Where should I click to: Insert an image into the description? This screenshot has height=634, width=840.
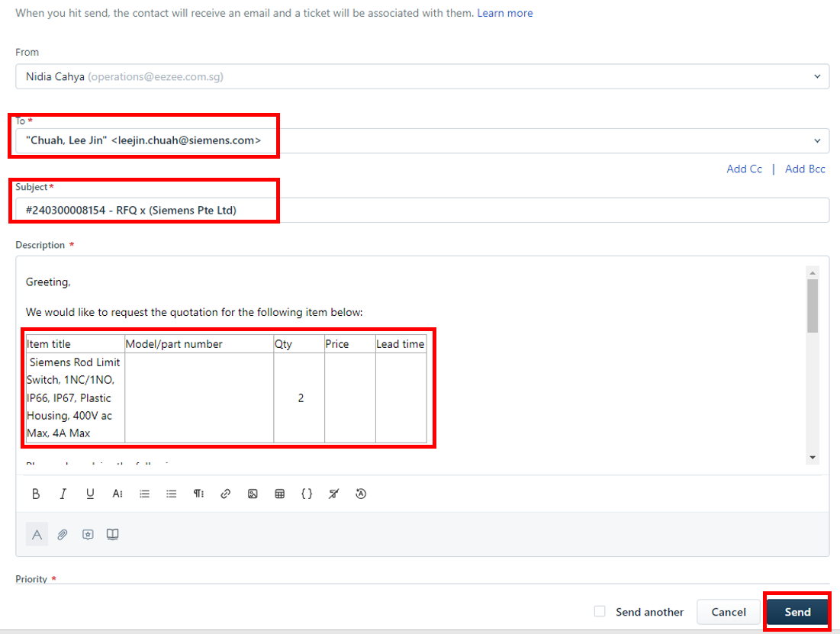coord(253,494)
